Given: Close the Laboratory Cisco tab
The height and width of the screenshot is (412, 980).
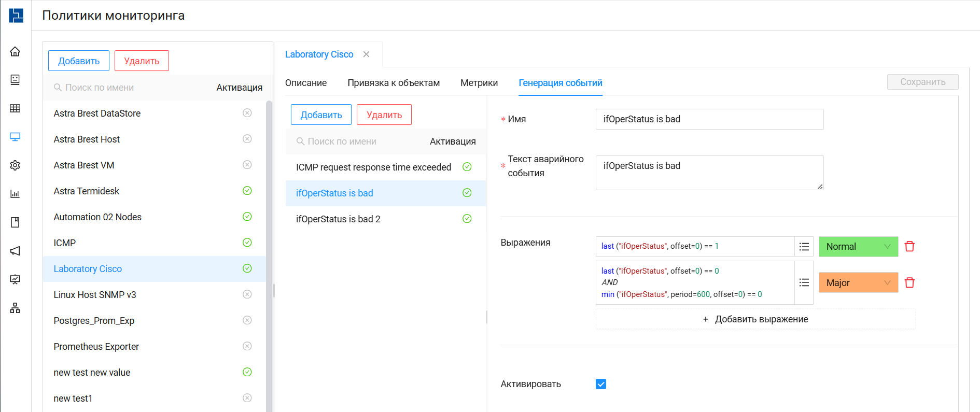Looking at the screenshot, I should point(367,54).
